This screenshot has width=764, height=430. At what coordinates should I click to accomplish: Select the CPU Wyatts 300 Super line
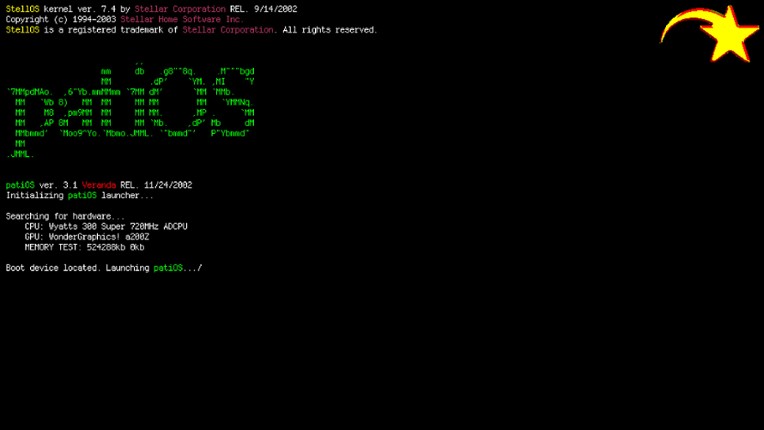pyautogui.click(x=106, y=227)
